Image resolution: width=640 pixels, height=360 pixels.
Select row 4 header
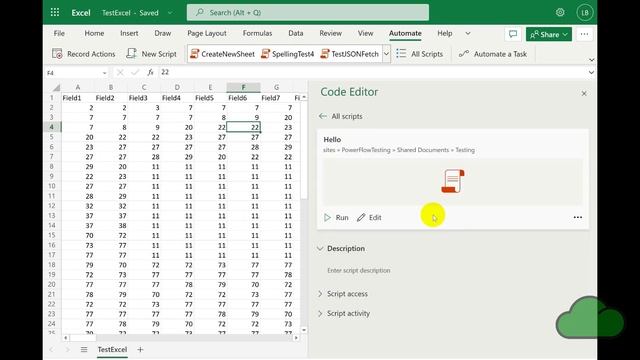(52, 127)
